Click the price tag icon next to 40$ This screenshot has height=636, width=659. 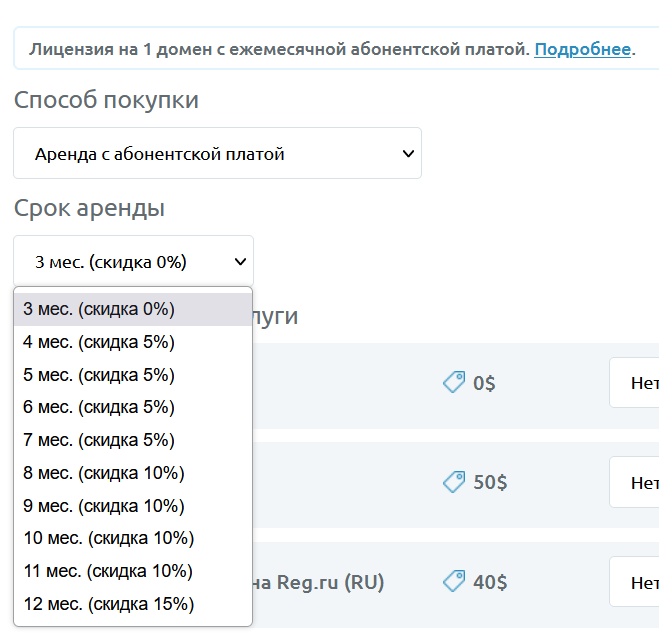tap(454, 581)
